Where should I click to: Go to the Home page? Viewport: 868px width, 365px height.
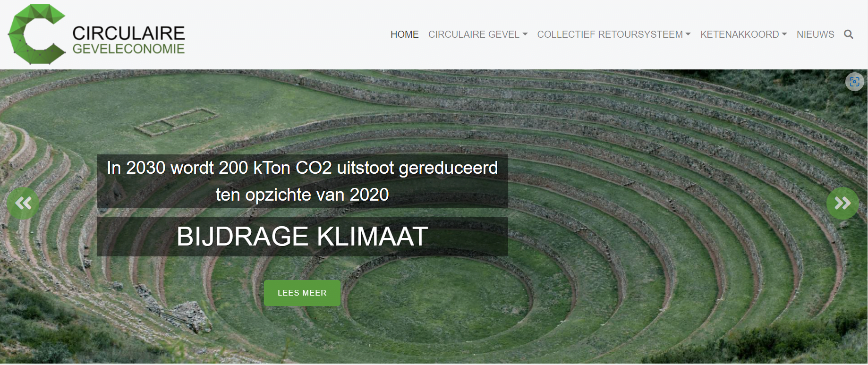tap(405, 34)
